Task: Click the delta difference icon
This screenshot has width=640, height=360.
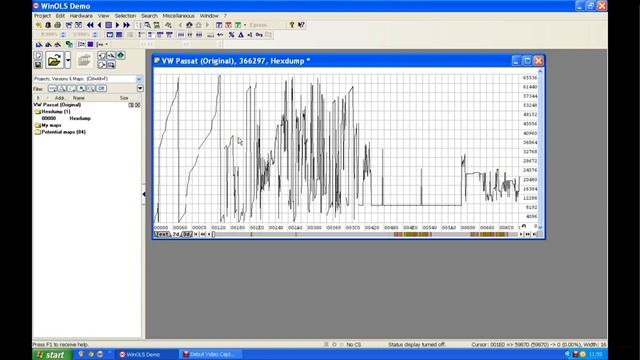Action: coord(241,35)
